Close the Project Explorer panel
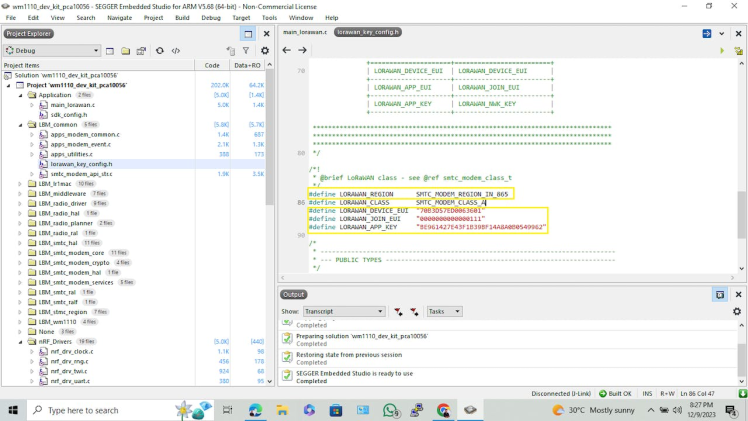 point(265,33)
